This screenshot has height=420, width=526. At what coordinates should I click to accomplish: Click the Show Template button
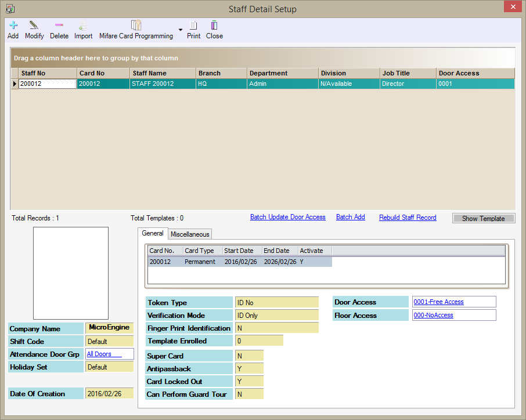[x=483, y=218]
